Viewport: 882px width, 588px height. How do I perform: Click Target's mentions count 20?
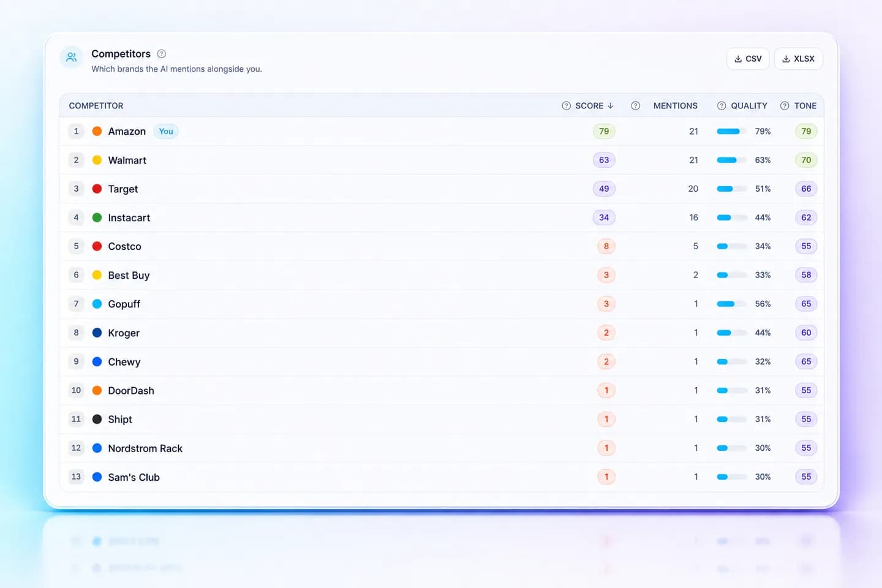[693, 189]
